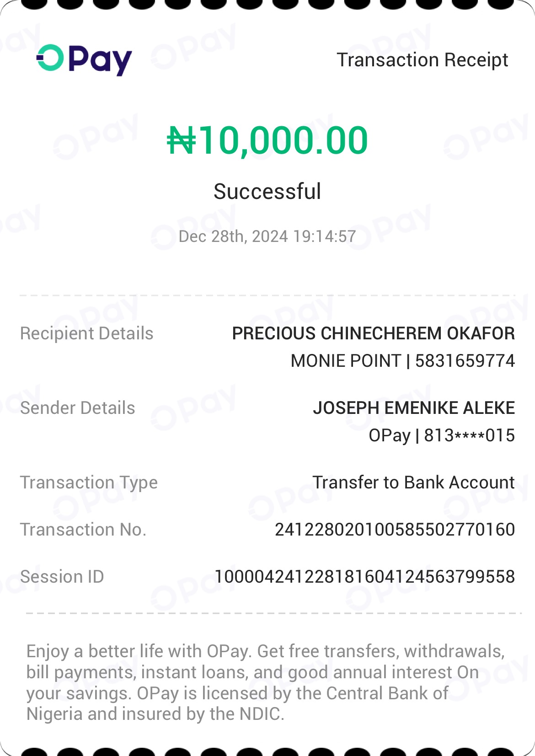Click the Session ID label
This screenshot has width=535, height=756.
(62, 577)
